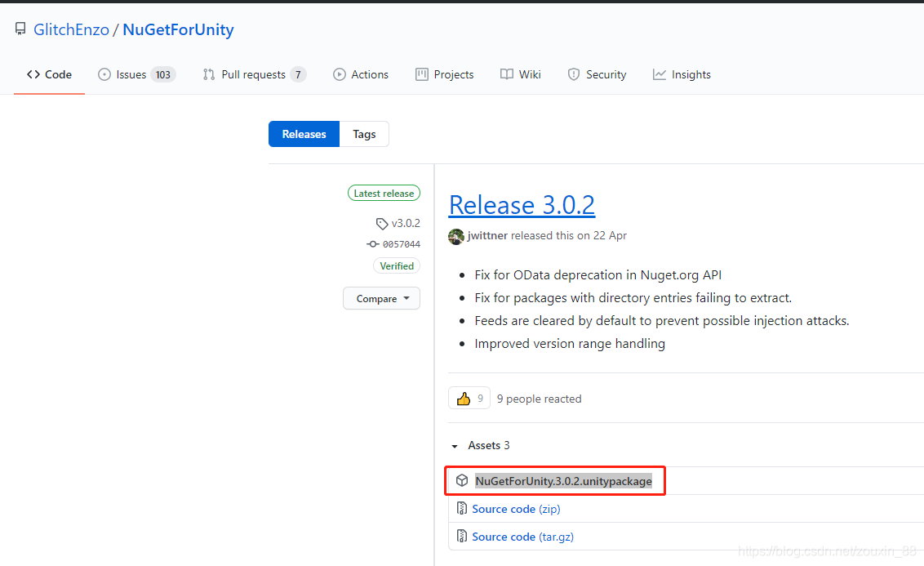Click the tag icon next to v3.0.2
This screenshot has height=566, width=924.
381,223
